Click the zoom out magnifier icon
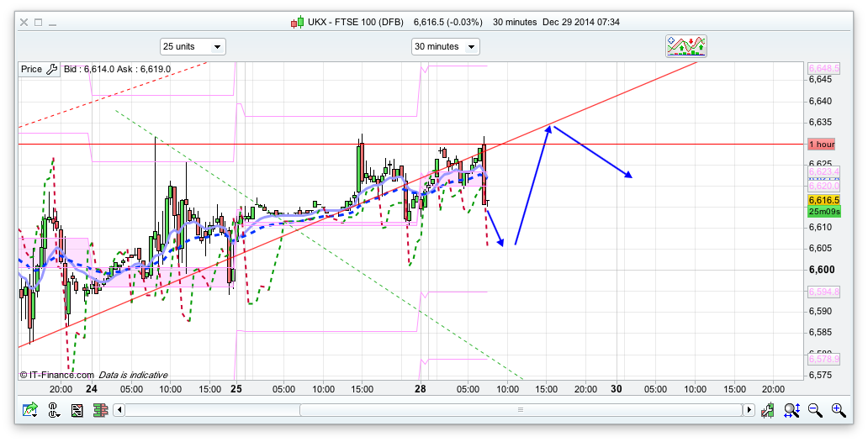Screen dimensions: 868x442 point(815,410)
